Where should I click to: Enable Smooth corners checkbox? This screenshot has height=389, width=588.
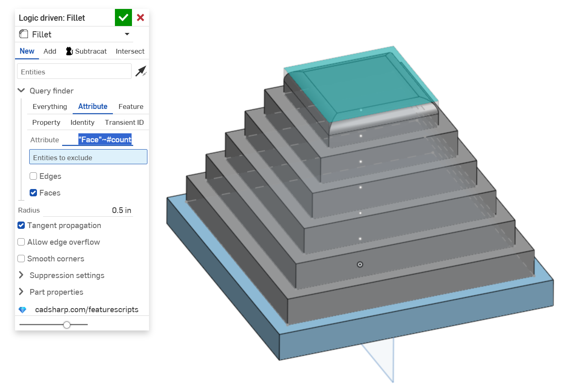pos(21,259)
